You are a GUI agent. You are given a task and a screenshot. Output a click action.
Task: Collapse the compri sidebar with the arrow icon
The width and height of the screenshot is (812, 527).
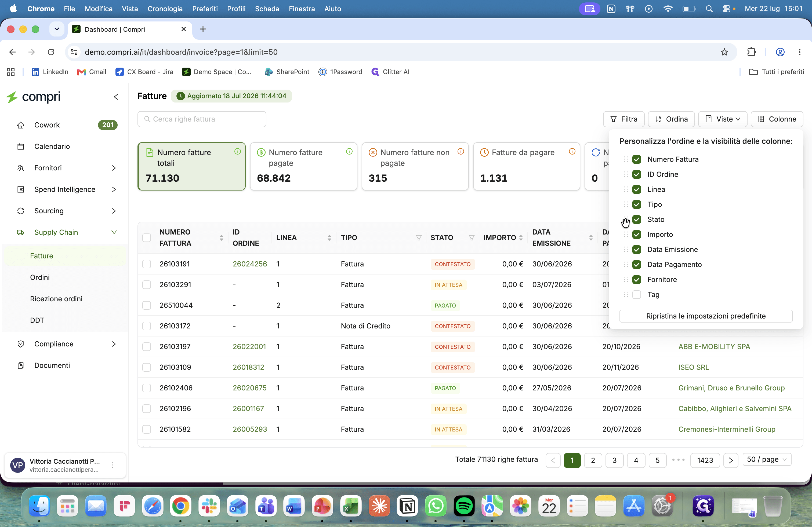[x=116, y=97]
